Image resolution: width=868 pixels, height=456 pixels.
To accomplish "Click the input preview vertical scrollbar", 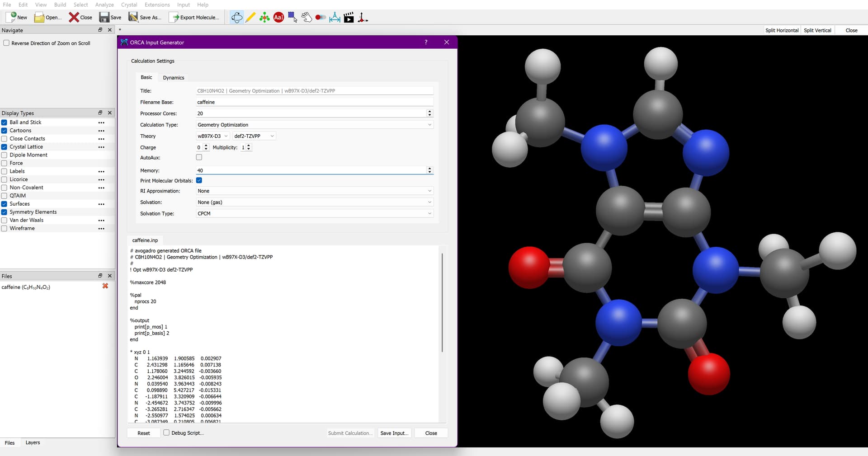I will (442, 303).
